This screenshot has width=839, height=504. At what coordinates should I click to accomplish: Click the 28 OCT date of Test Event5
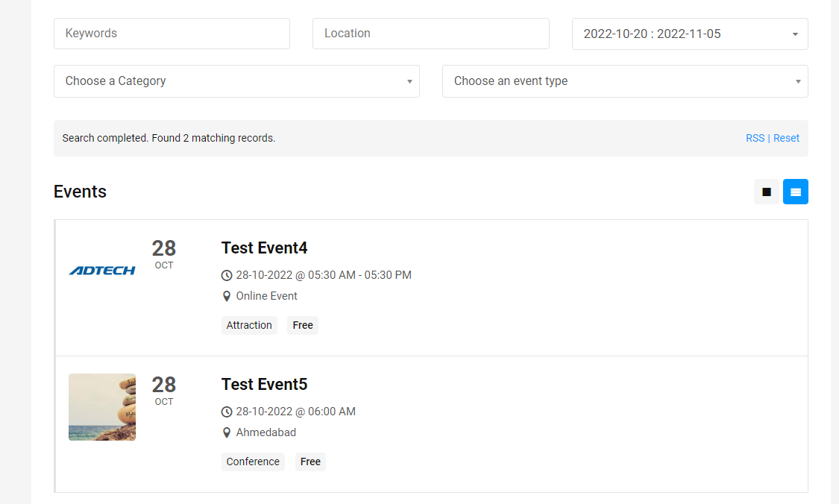[x=164, y=391]
